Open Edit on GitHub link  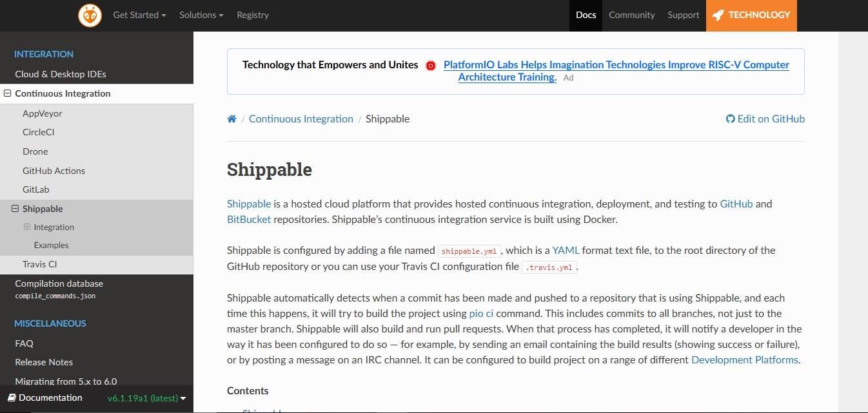tap(765, 119)
